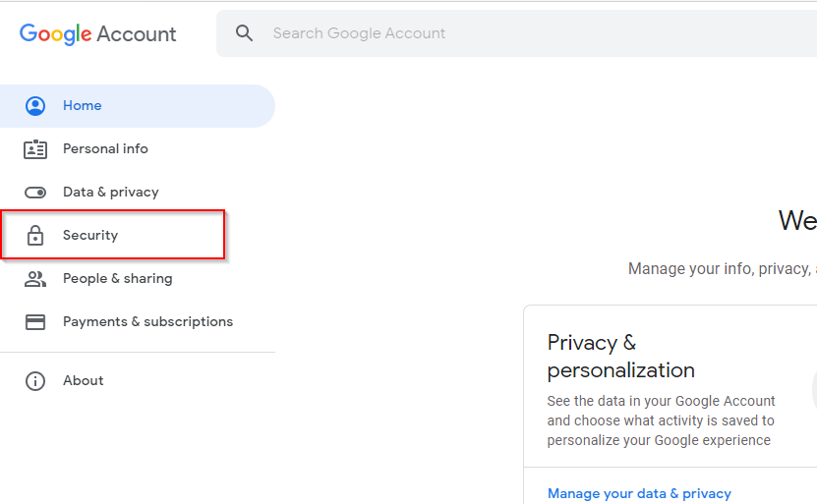Click Manage your data & privacy link
The height and width of the screenshot is (504, 817).
(639, 493)
